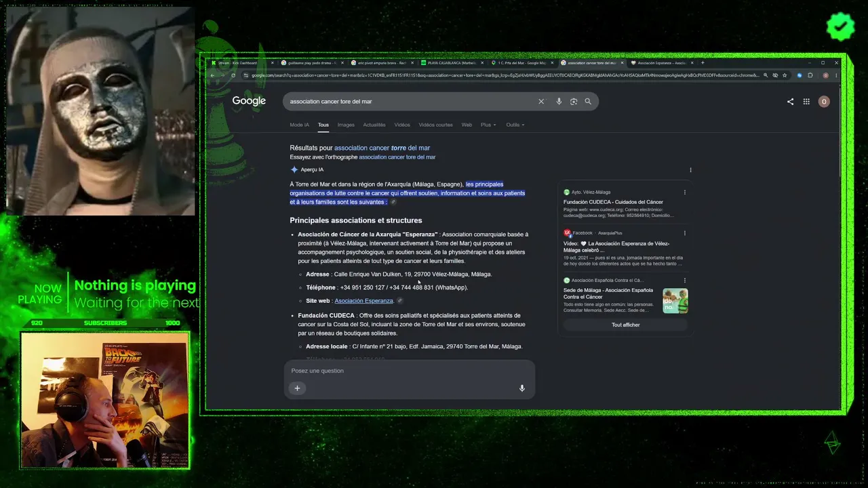Open the Sede de Málaga - Asociación Española result
Image resolution: width=868 pixels, height=488 pixels.
point(608,293)
